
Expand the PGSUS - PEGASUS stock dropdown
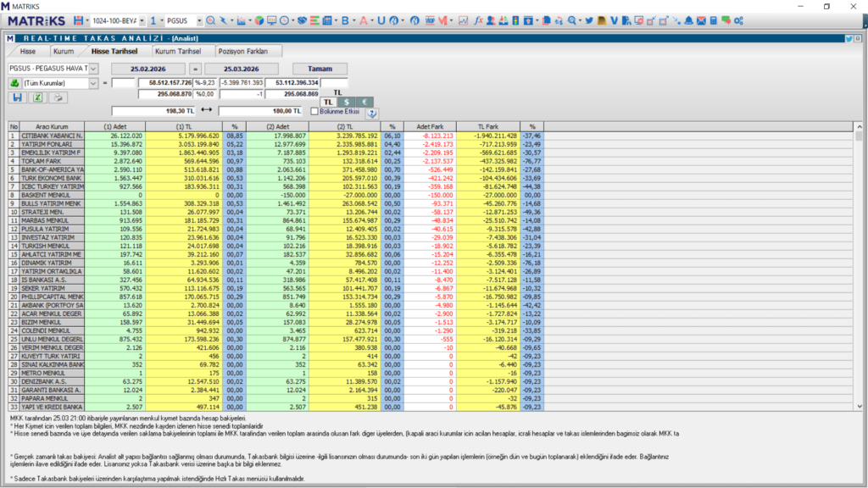93,69
